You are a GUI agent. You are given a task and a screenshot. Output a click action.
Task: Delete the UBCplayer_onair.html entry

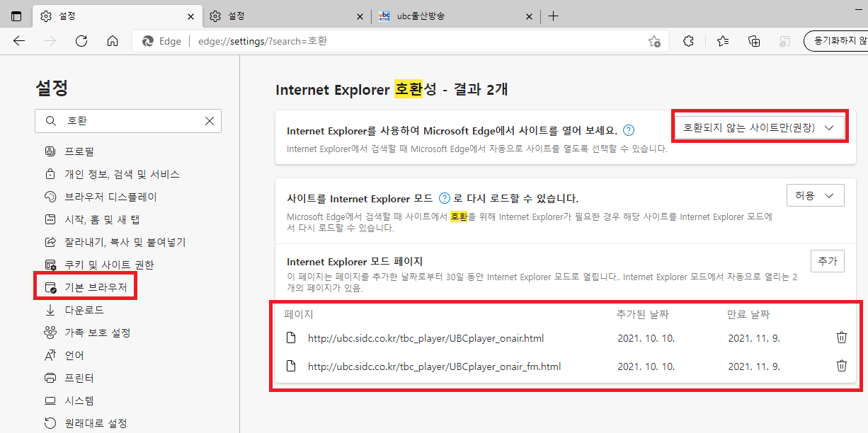coord(841,337)
